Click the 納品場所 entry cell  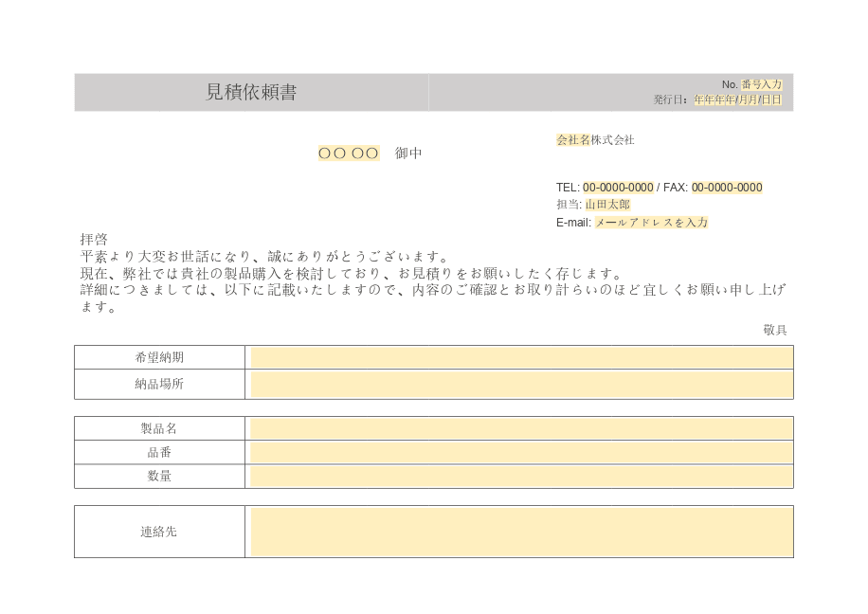[519, 384]
